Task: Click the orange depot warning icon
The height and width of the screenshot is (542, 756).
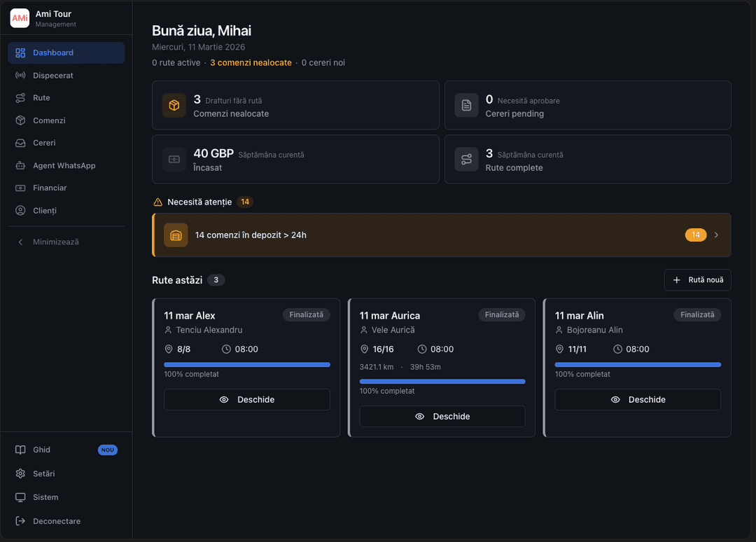Action: click(176, 235)
